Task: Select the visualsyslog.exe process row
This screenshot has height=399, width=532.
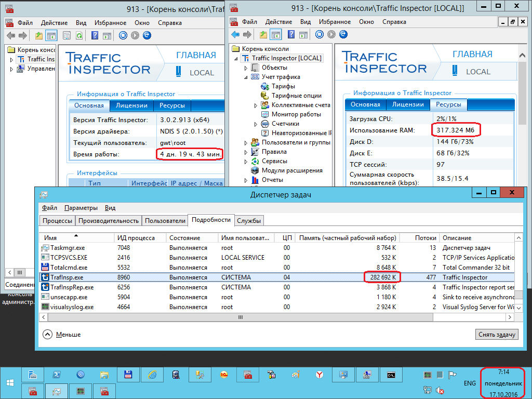Action: (x=277, y=307)
